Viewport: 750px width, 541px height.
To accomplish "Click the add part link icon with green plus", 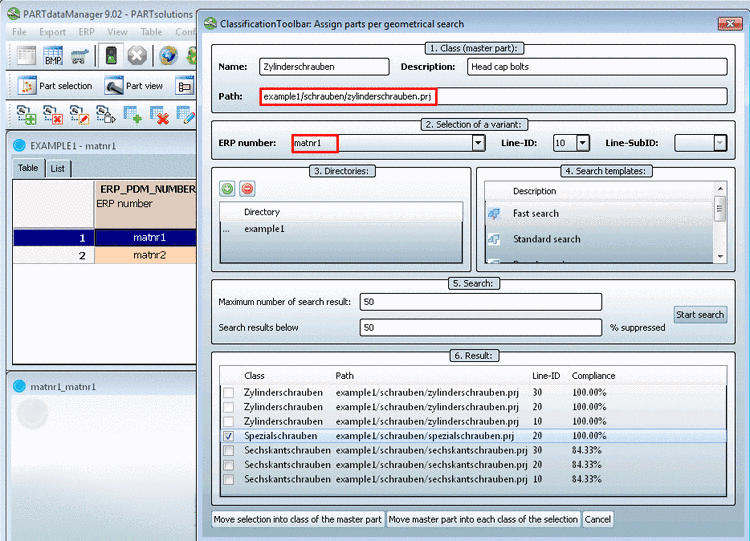I will (26, 115).
